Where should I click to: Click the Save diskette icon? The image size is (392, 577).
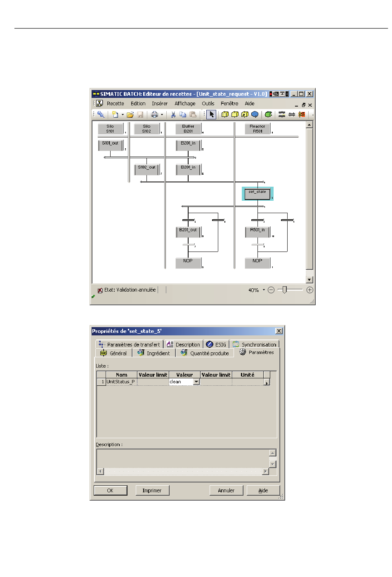(x=140, y=114)
